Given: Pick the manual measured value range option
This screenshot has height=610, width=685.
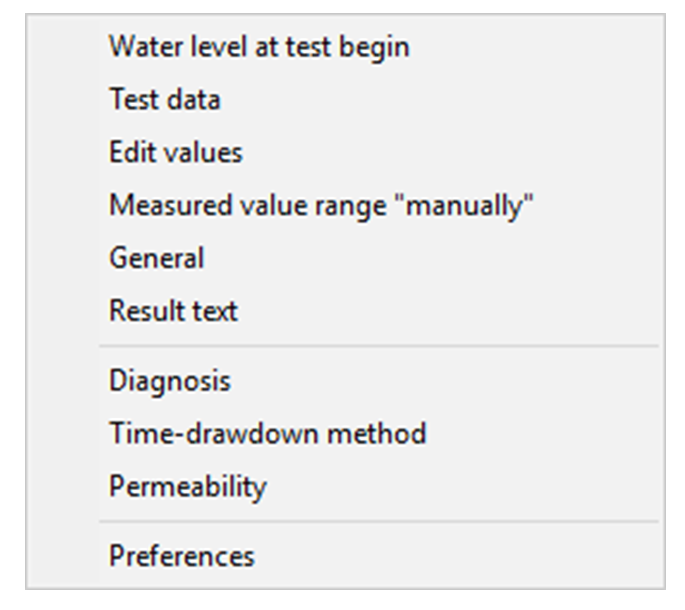Looking at the screenshot, I should click(321, 206).
